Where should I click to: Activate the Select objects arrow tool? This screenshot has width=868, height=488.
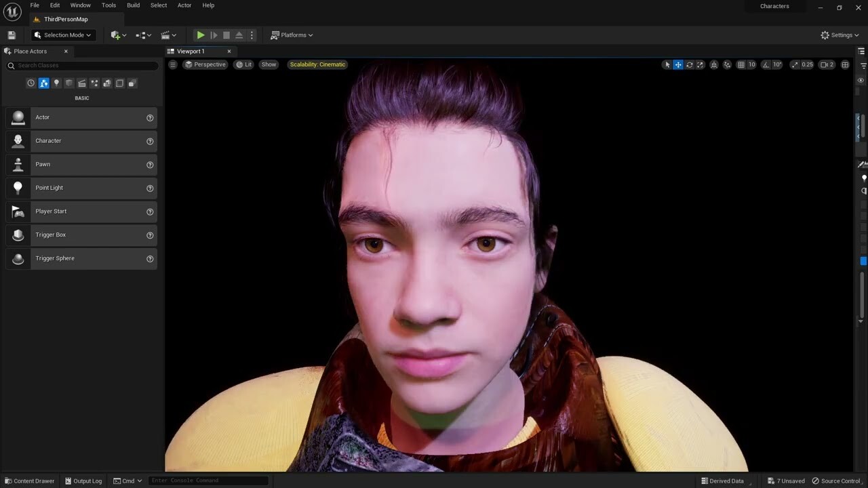tap(667, 65)
